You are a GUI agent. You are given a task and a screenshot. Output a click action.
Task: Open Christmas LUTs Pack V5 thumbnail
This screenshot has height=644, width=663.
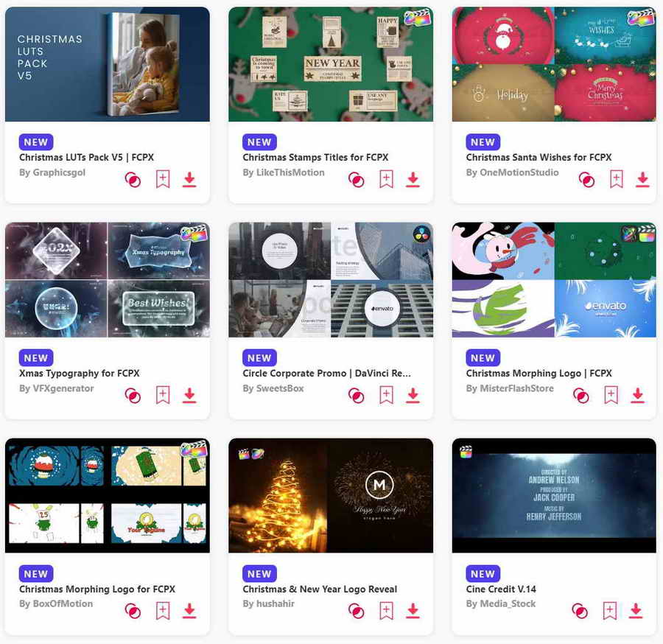coord(108,64)
